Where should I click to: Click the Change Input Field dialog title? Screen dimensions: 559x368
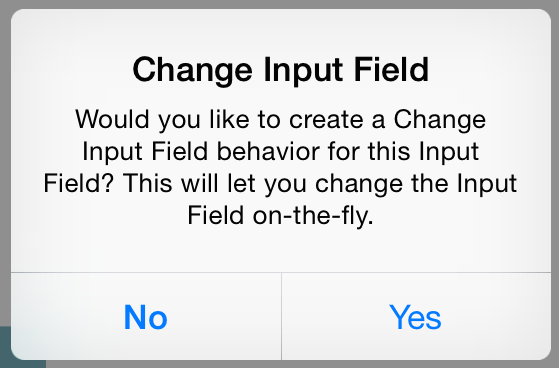pyautogui.click(x=281, y=70)
